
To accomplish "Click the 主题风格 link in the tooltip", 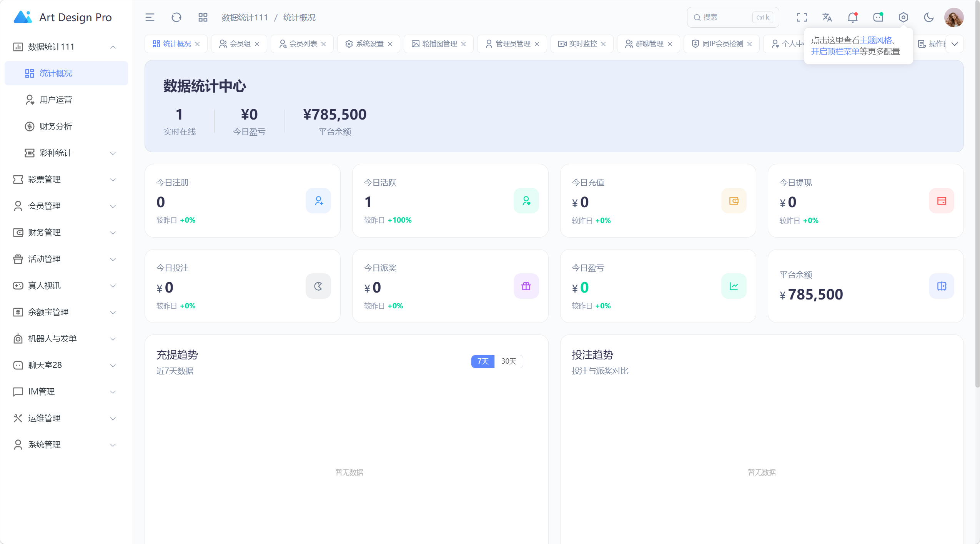I will [875, 40].
